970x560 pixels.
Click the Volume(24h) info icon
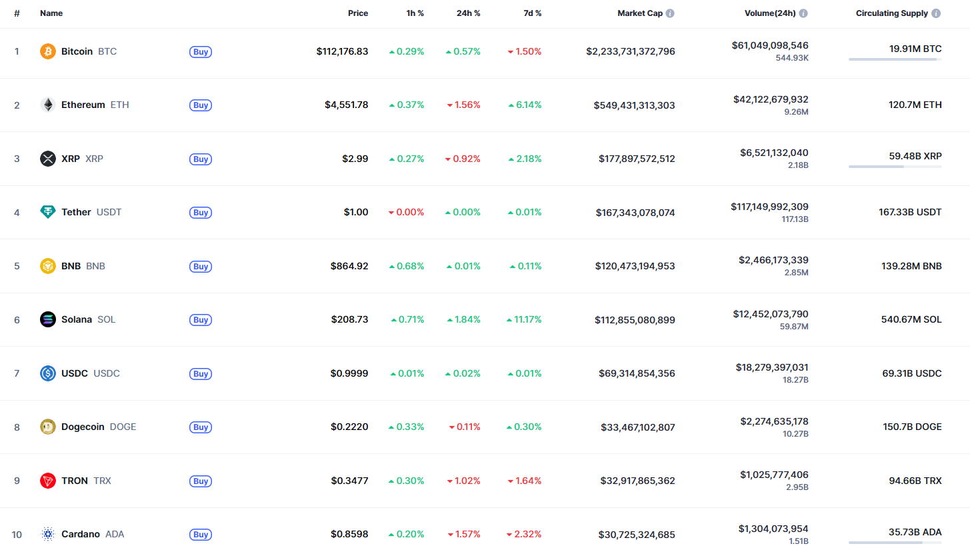pyautogui.click(x=803, y=13)
